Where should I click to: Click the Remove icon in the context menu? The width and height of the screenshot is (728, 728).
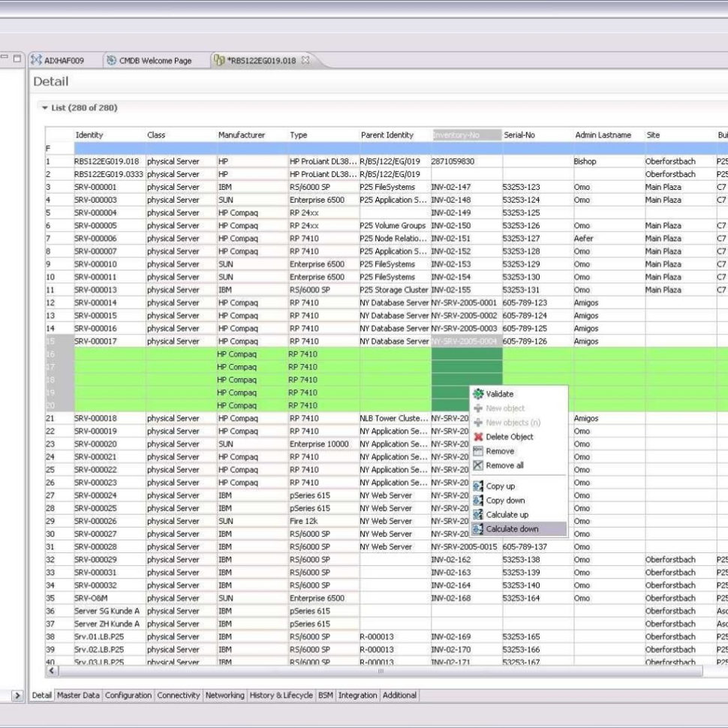click(x=478, y=451)
